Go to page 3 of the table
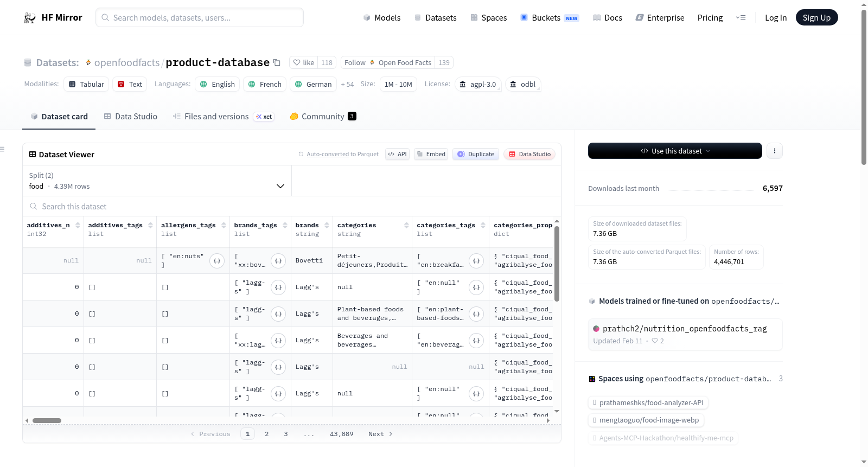This screenshot has height=467, width=868. pos(286,434)
